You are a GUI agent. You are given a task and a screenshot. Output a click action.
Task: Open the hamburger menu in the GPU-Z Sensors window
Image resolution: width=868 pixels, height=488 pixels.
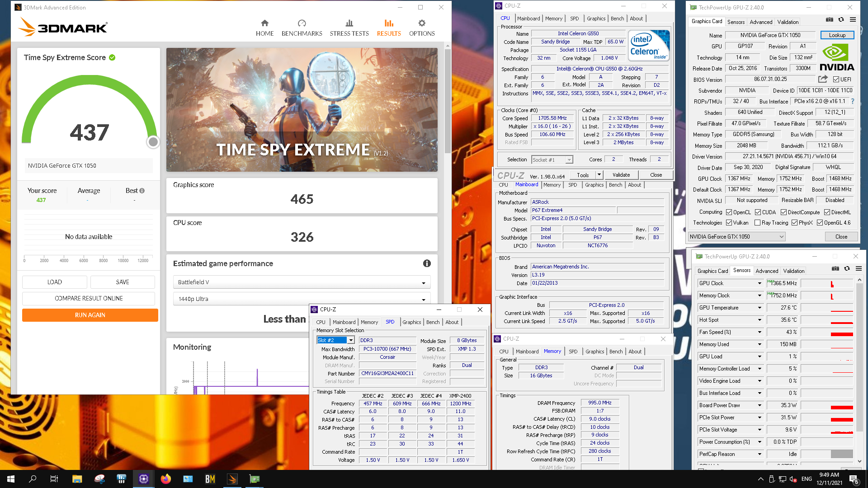pyautogui.click(x=859, y=268)
